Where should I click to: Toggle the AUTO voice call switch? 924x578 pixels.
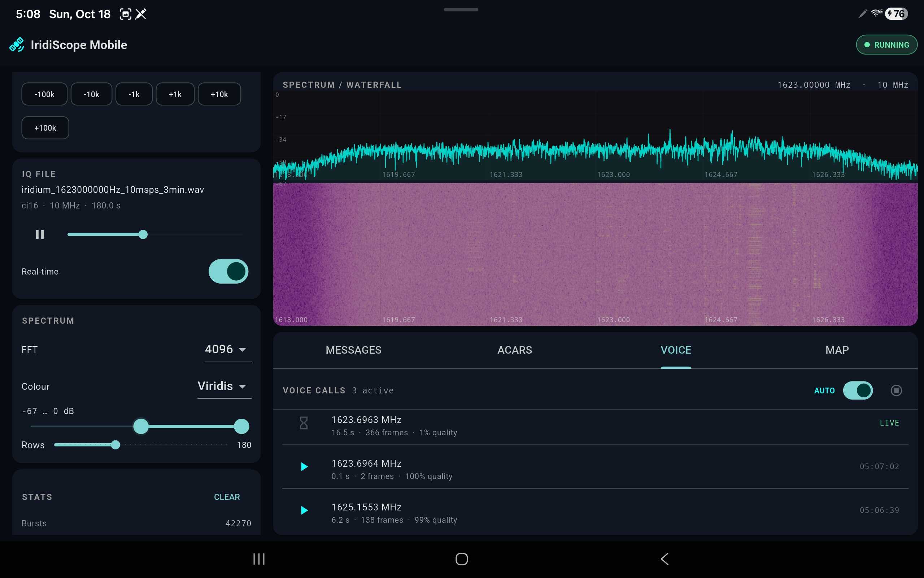[x=858, y=390]
